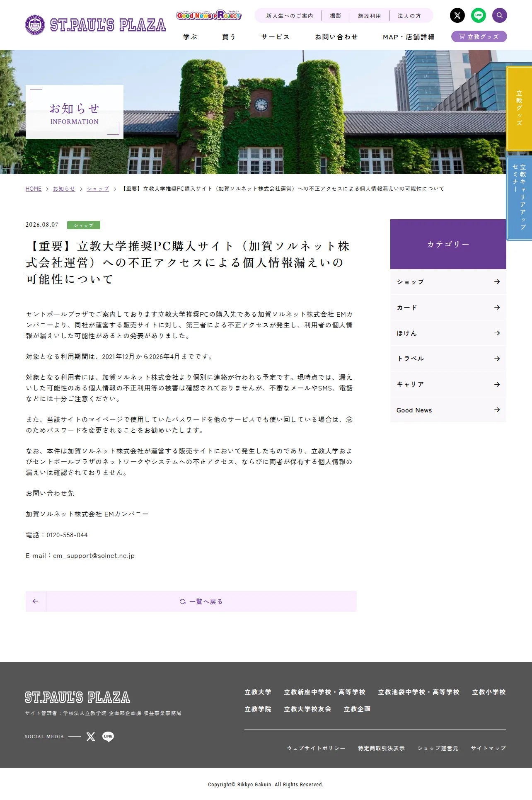532x800 pixels.
Task: Click the お問い合わせ先 text line
Action: click(50, 494)
